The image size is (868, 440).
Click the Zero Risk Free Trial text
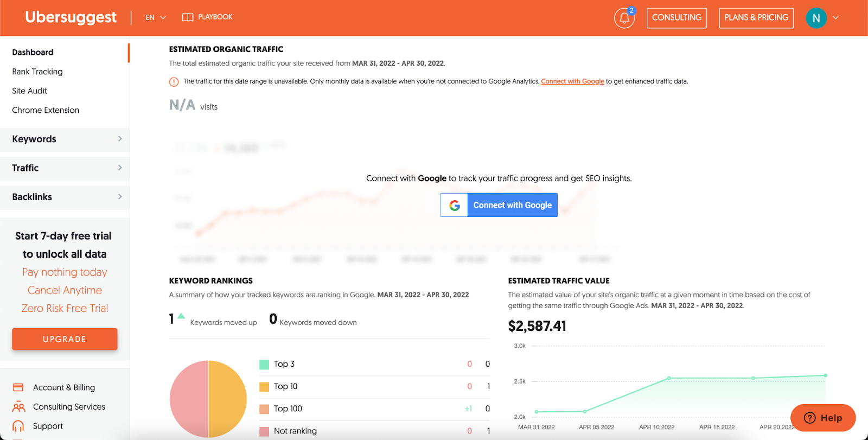pyautogui.click(x=65, y=308)
